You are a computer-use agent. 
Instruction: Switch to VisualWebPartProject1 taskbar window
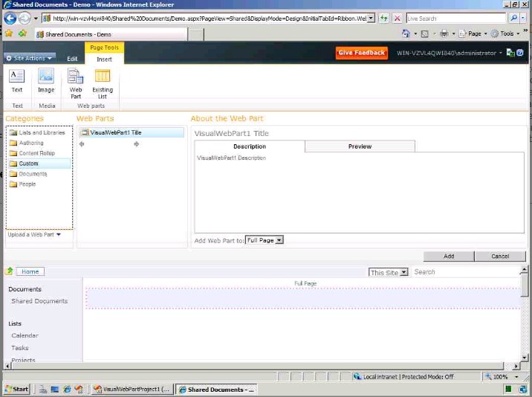[x=133, y=389]
